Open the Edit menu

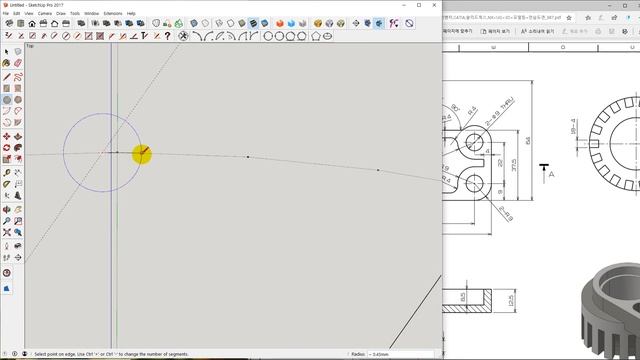[16, 13]
